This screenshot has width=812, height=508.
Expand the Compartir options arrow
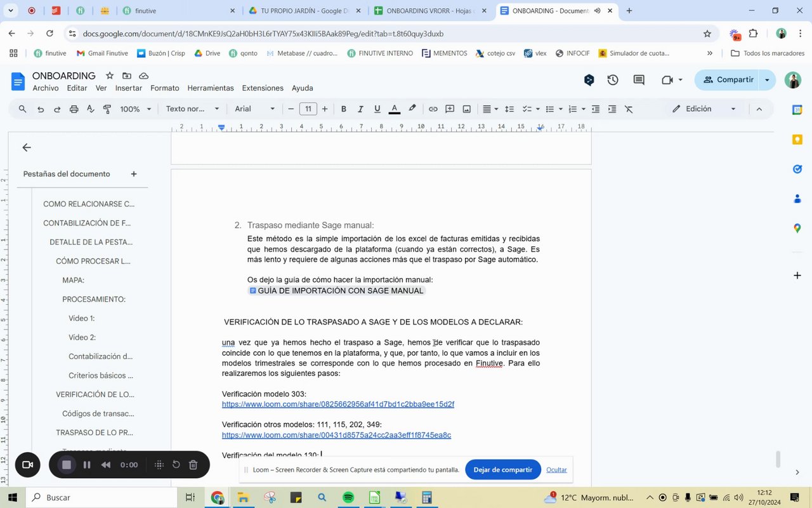768,80
